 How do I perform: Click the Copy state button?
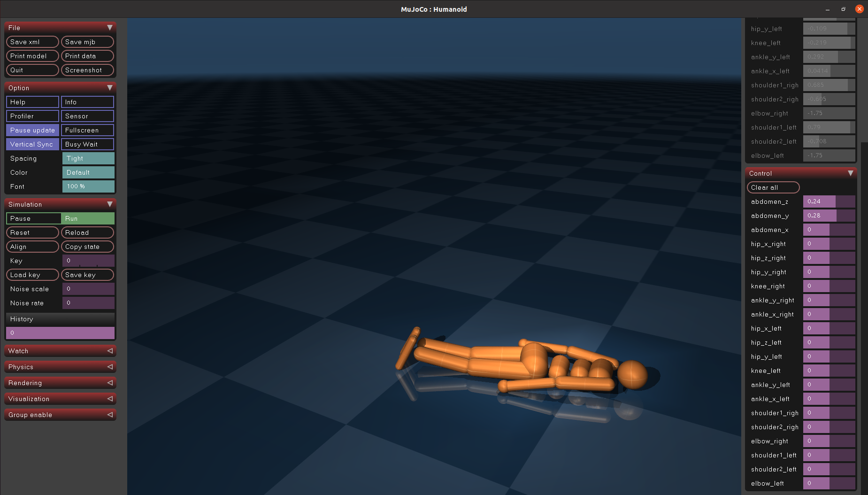[x=88, y=247]
